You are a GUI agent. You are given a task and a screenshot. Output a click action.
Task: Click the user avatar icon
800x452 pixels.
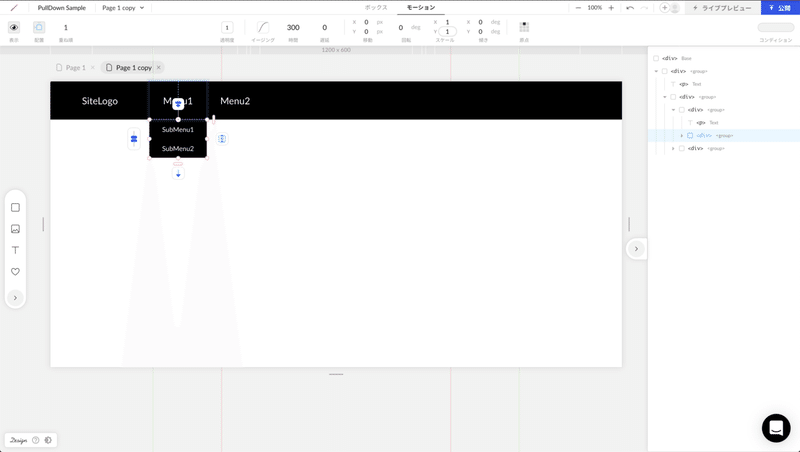[x=674, y=8]
